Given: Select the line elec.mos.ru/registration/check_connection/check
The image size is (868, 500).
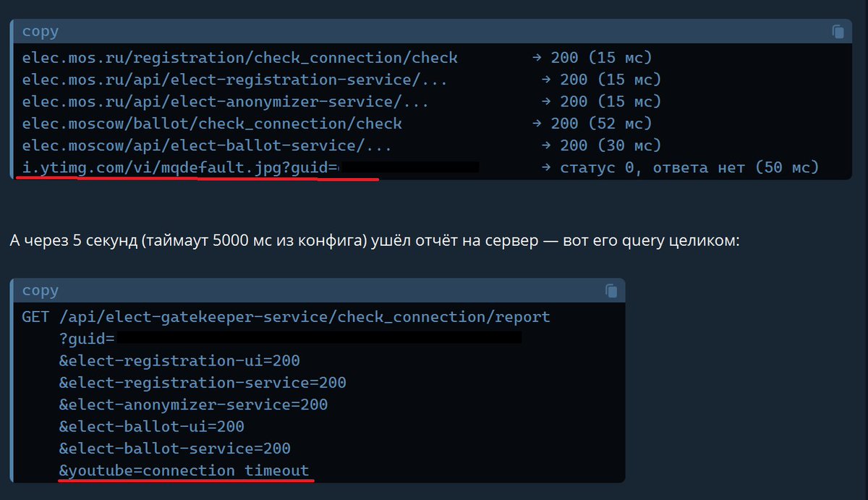Looking at the screenshot, I should (240, 58).
